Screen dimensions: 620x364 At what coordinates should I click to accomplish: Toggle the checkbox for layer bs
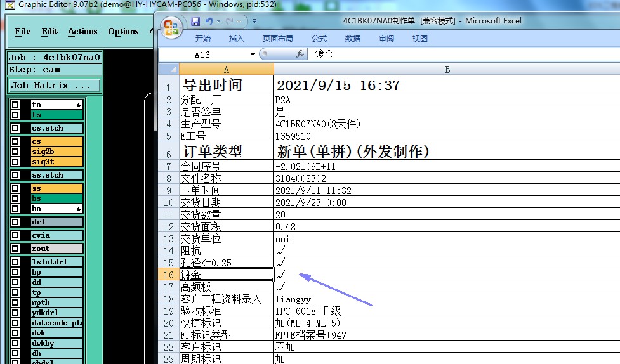pos(15,198)
